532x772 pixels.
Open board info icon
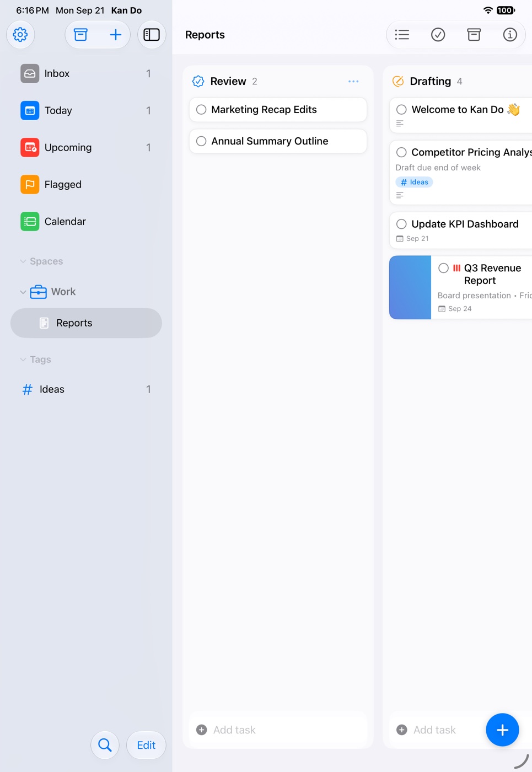(x=510, y=35)
